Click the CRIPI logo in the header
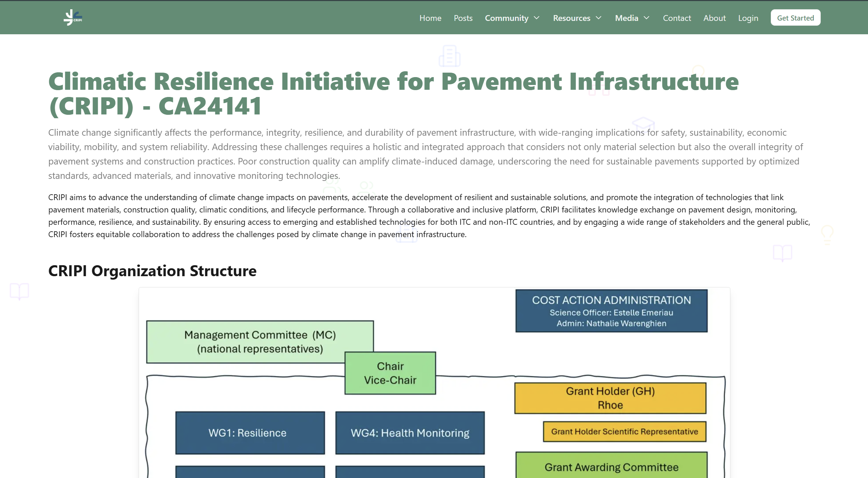 tap(72, 17)
